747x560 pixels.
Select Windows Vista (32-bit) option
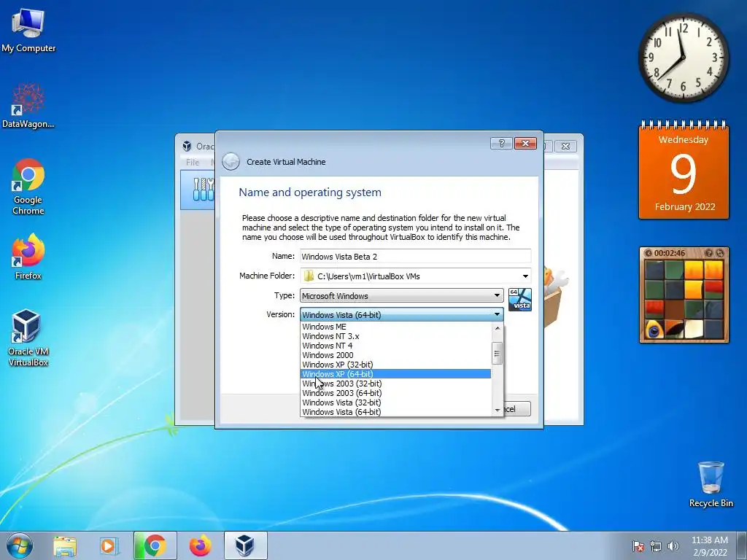(396, 402)
